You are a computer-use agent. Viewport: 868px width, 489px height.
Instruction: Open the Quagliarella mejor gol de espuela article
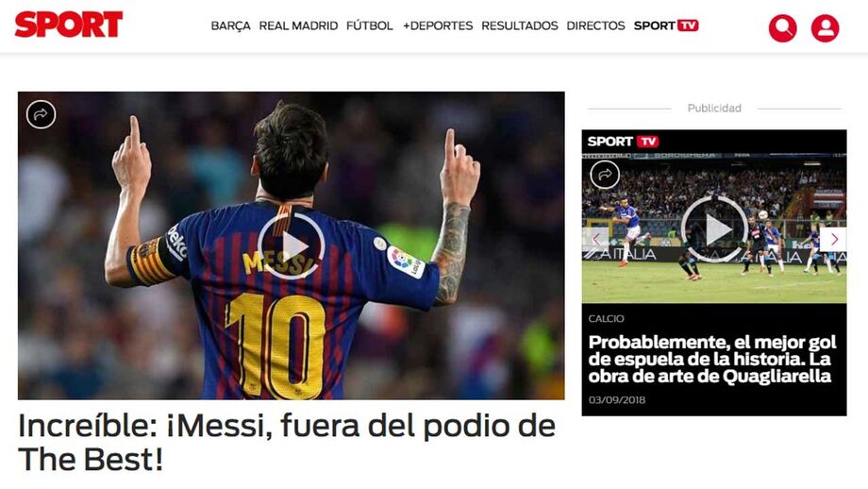pos(712,359)
